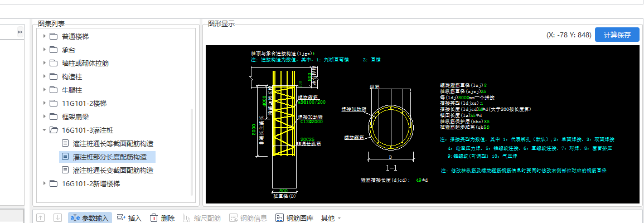Click the 钢筋信息 toolbar item
This screenshot has height=223, width=644.
[x=248, y=218]
